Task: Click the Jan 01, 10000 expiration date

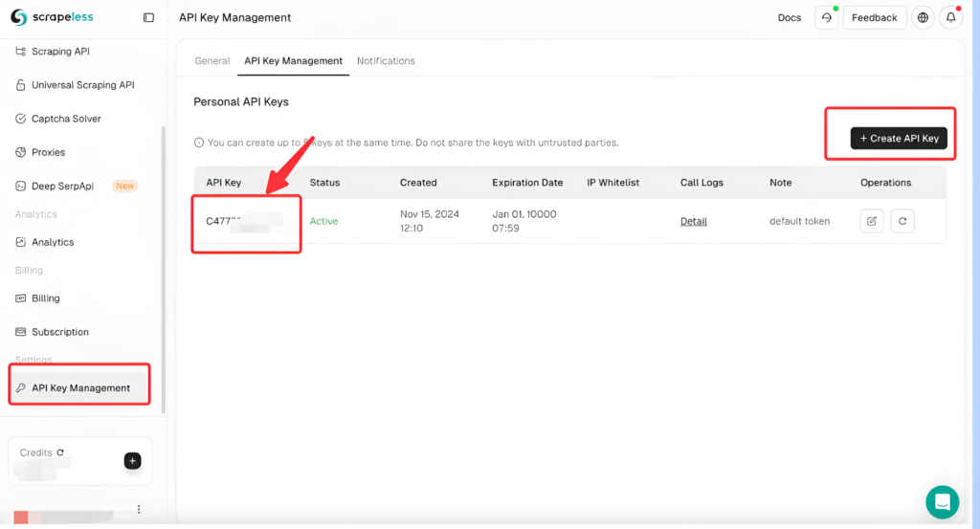Action: click(x=523, y=221)
